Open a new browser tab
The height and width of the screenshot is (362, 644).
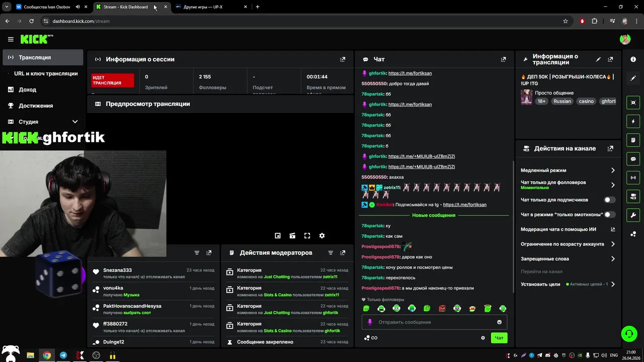coord(258,7)
